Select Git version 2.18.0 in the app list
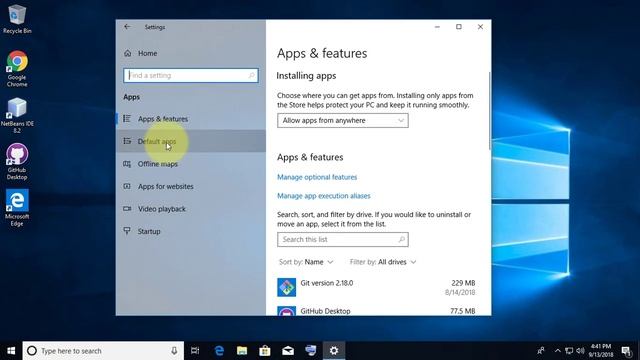This screenshot has width=640, height=360. pyautogui.click(x=376, y=287)
